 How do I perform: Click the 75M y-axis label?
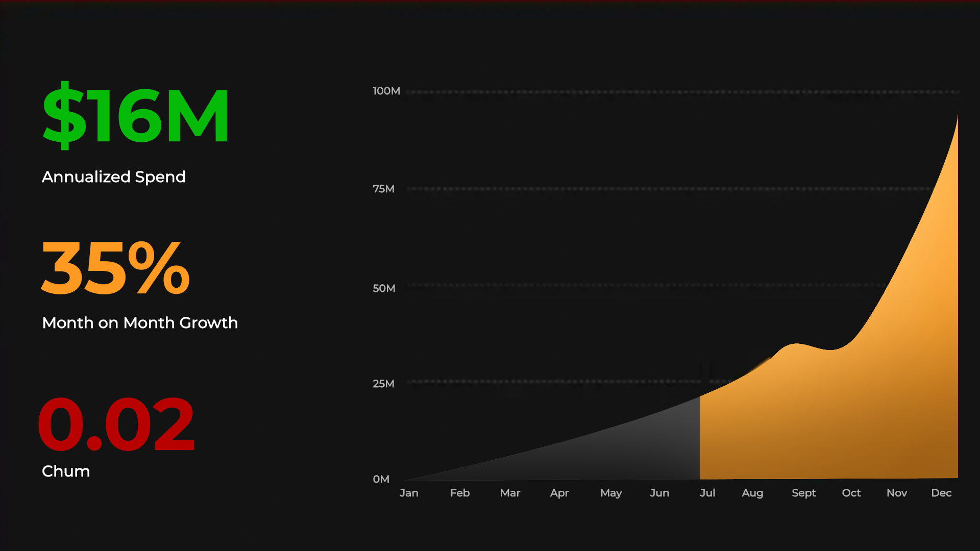point(383,189)
